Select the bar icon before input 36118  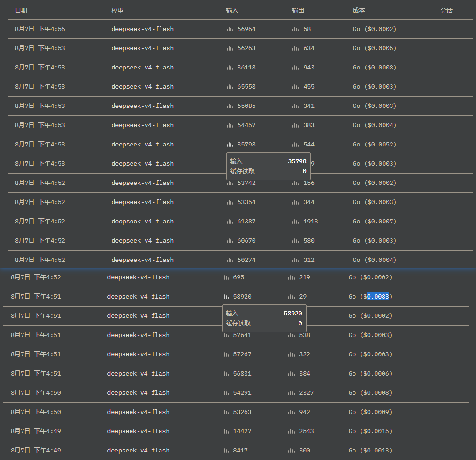pyautogui.click(x=230, y=68)
